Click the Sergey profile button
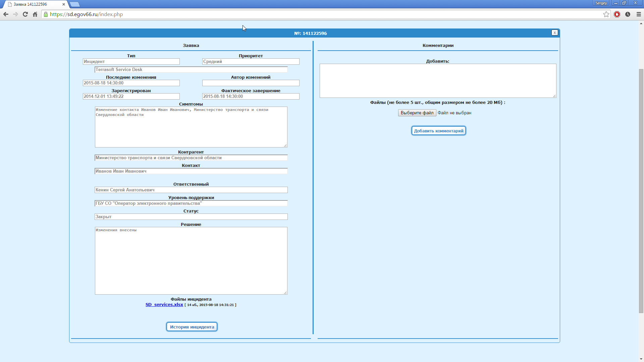The width and height of the screenshot is (644, 362). click(601, 3)
